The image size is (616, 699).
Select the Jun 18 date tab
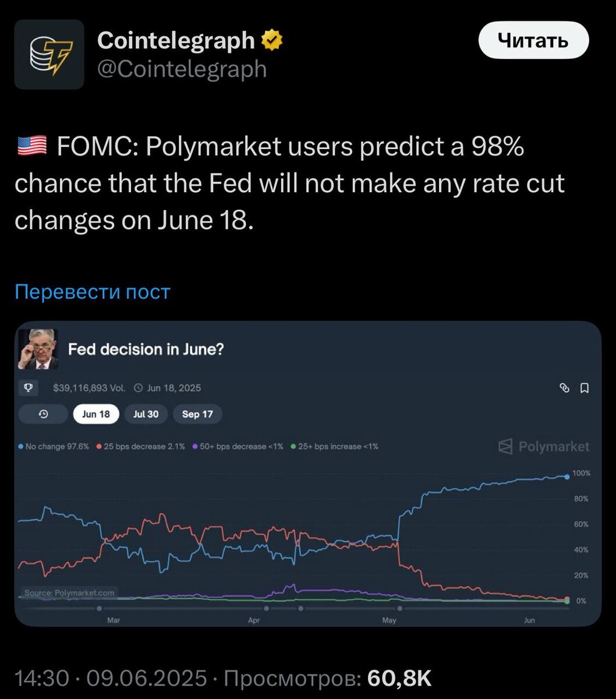96,414
